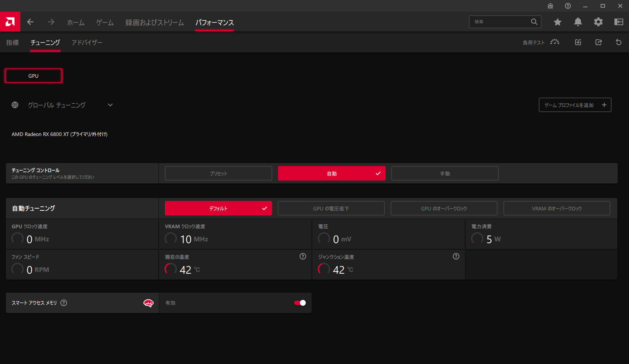Switch to 指標 subtab
This screenshot has height=364, width=629.
(12, 43)
